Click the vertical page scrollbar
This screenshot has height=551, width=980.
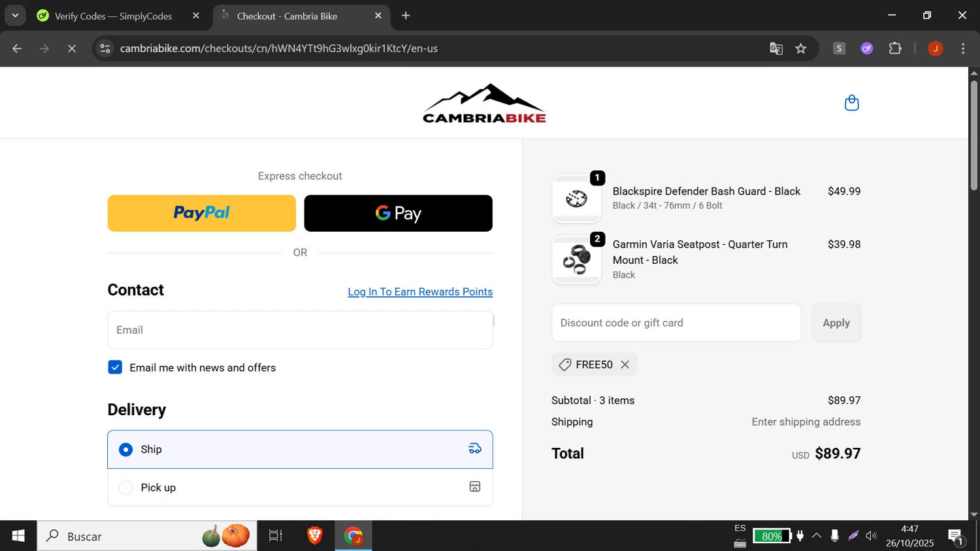click(974, 135)
